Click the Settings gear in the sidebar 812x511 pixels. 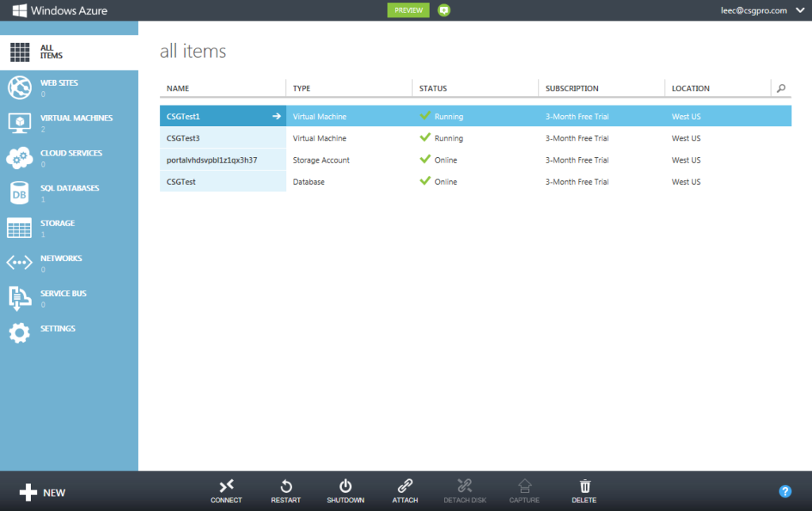(19, 332)
